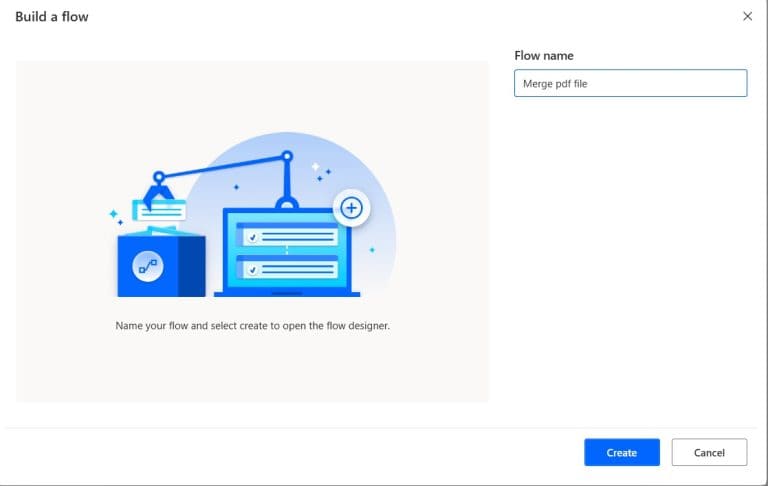
Task: Close the Build a flow dialog
Action: point(747,16)
